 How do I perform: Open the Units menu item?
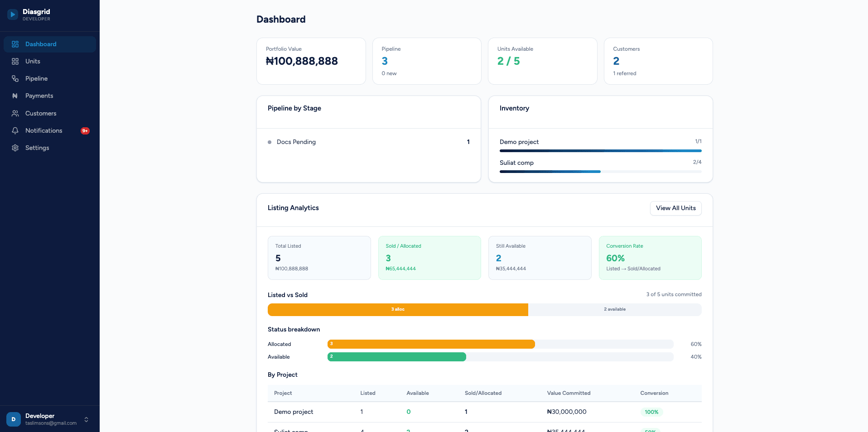(x=50, y=61)
